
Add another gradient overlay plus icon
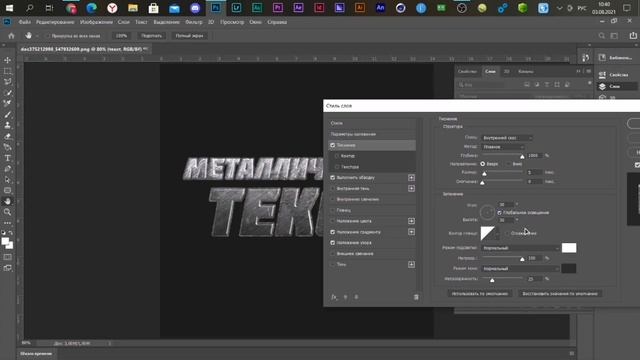pos(411,232)
